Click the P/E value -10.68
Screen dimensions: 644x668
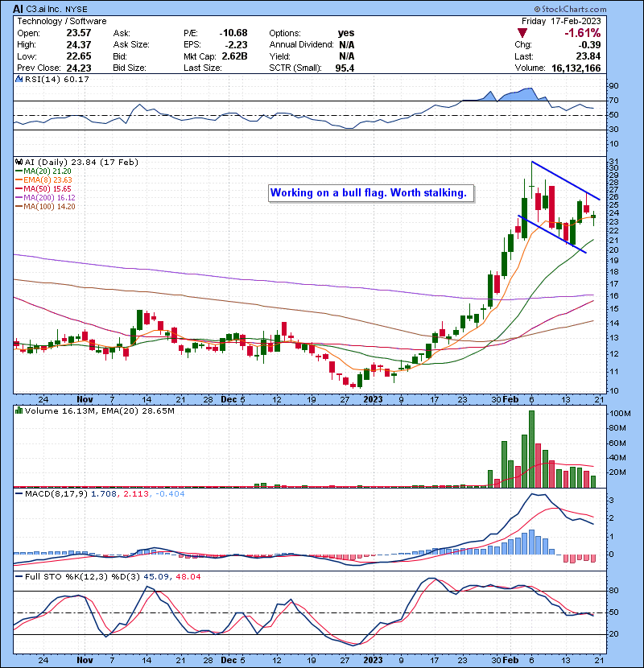(x=233, y=33)
